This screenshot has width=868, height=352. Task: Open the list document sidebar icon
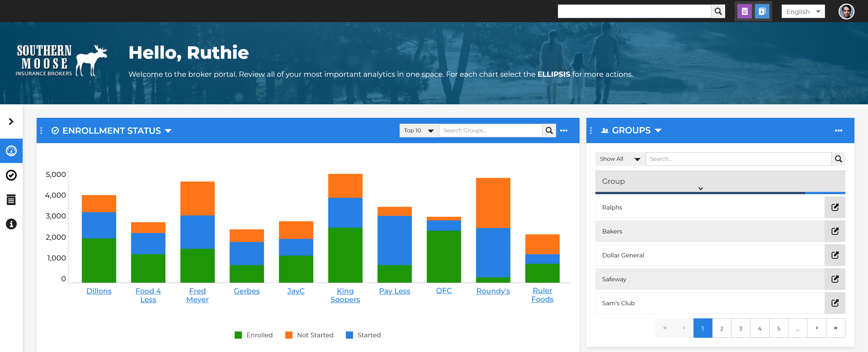(11, 199)
